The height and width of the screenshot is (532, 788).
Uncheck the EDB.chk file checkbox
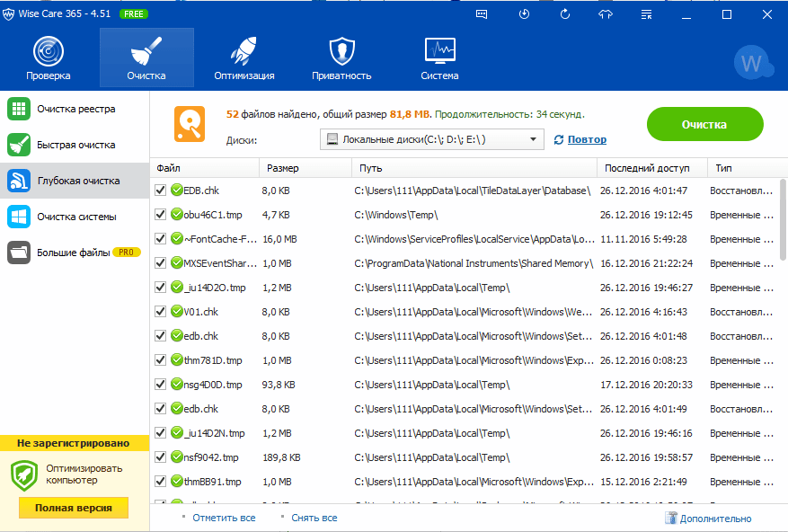(160, 191)
